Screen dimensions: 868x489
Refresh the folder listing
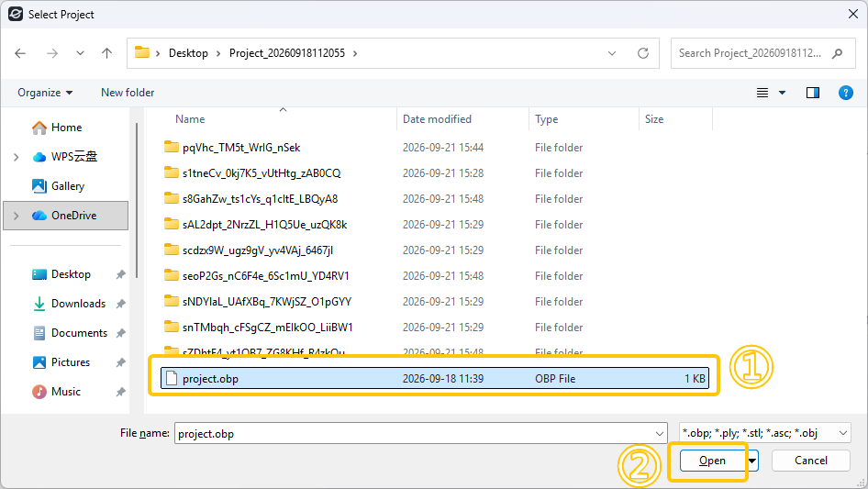point(642,53)
